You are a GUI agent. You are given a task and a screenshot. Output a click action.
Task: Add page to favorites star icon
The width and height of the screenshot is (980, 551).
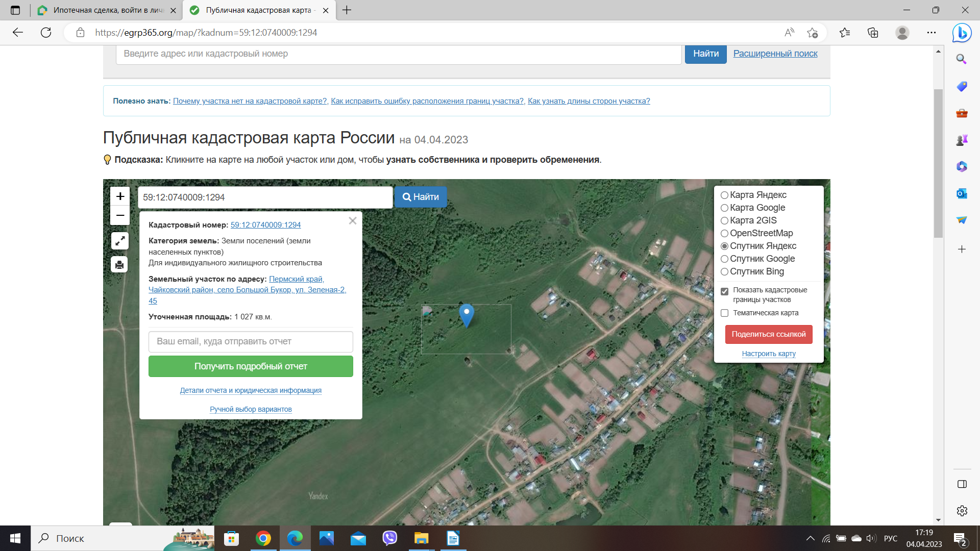pos(812,33)
